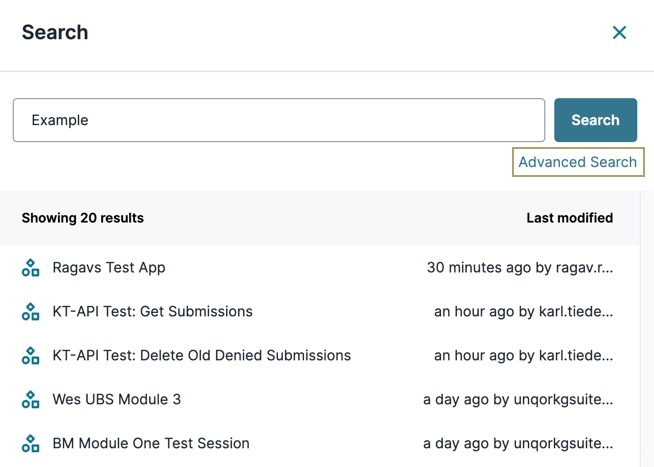Click a day ago timestamp for Wes UBS Module 3
The height and width of the screenshot is (467, 654).
click(518, 399)
